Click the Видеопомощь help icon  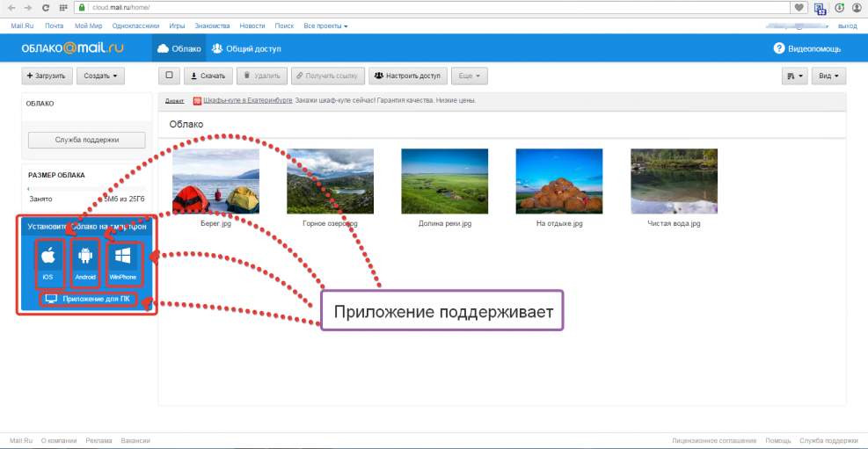click(779, 48)
